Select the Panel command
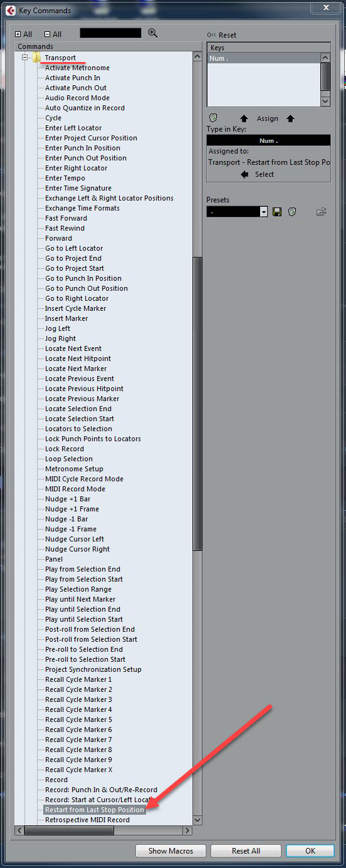Viewport: 346px width, 868px height. 54,559
